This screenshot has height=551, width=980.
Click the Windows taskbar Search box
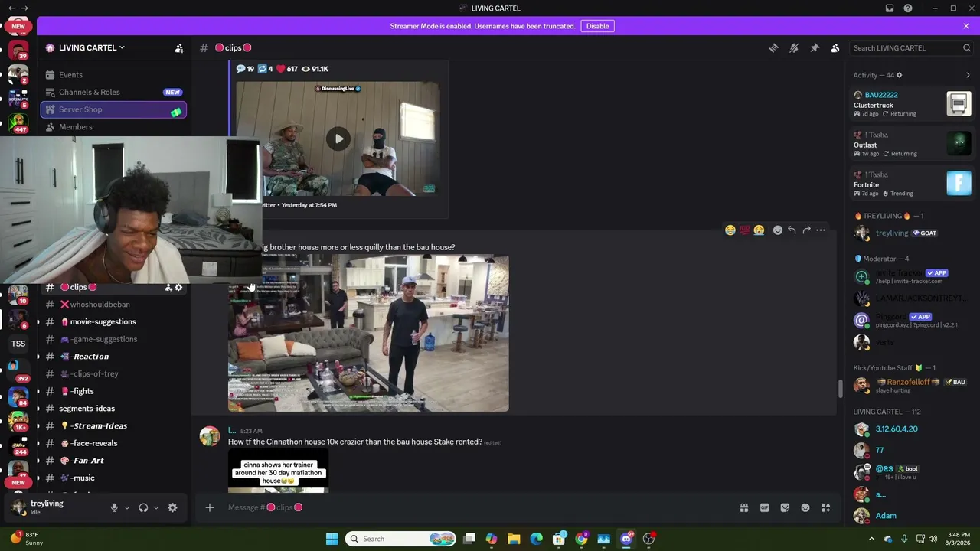[401, 539]
